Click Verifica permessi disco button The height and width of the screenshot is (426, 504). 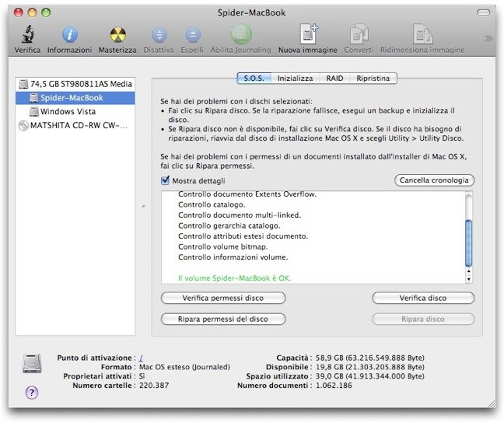[x=223, y=298]
